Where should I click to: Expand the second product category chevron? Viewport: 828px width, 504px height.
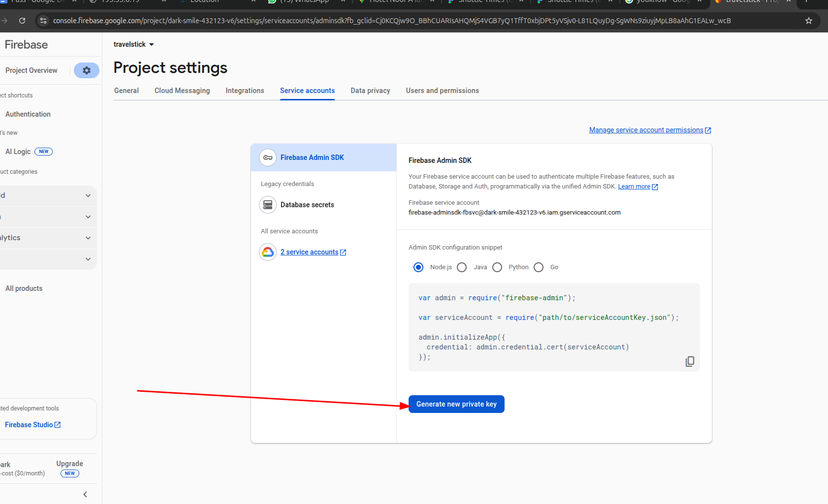pos(88,217)
